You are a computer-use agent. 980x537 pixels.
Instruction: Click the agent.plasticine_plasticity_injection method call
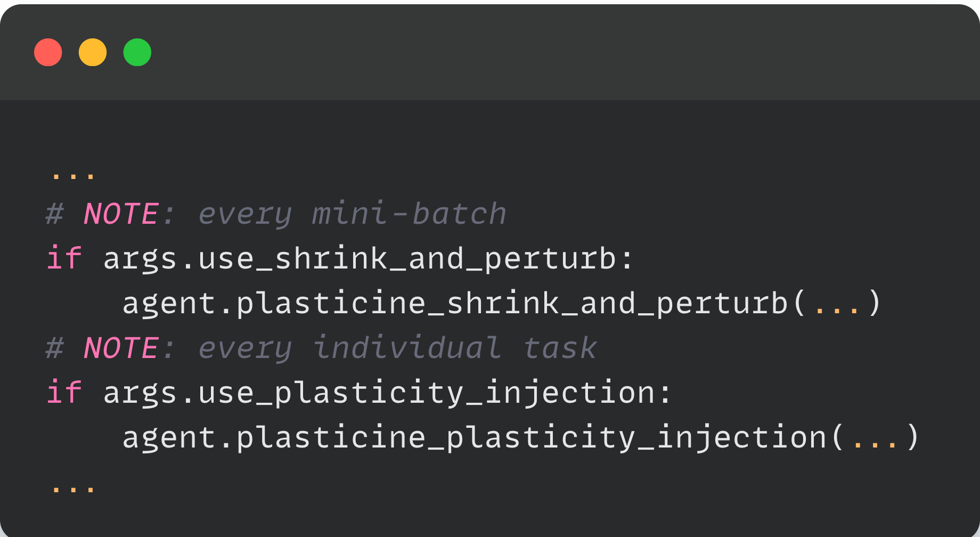click(x=474, y=438)
